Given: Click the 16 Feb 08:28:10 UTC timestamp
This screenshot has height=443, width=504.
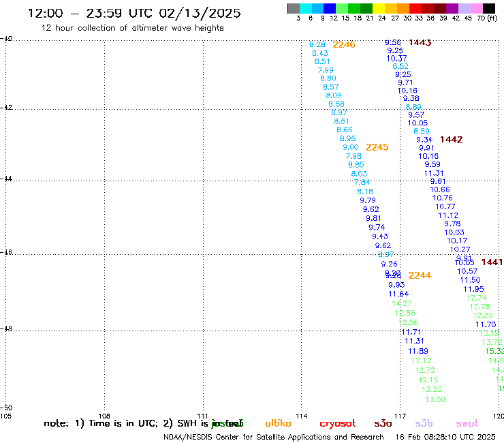Looking at the screenshot, I should pyautogui.click(x=445, y=438).
